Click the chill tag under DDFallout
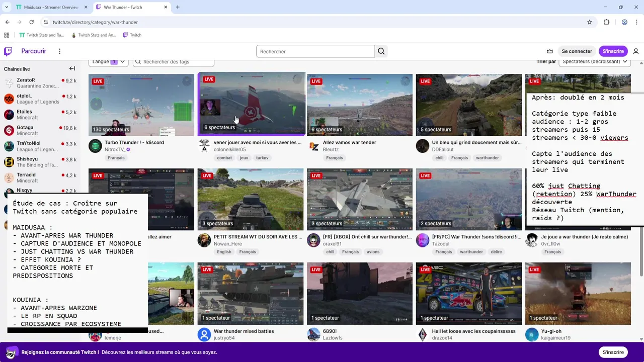Image resolution: width=644 pixels, height=362 pixels. click(x=439, y=158)
